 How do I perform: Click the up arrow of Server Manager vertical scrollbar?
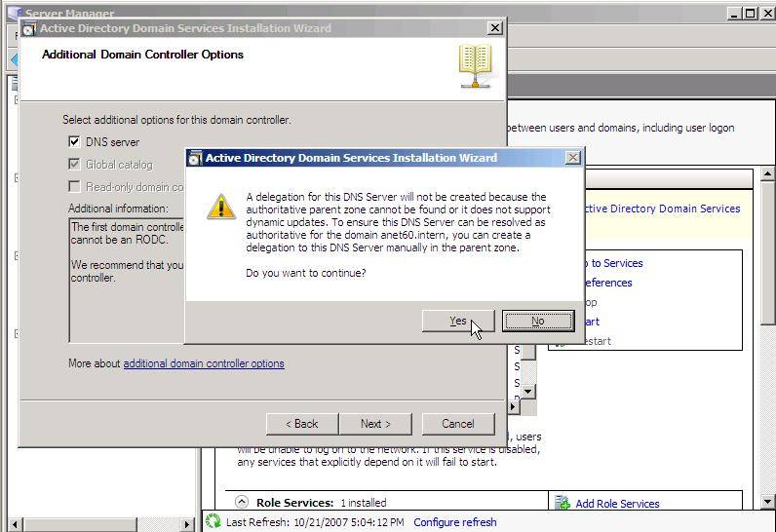point(767,173)
